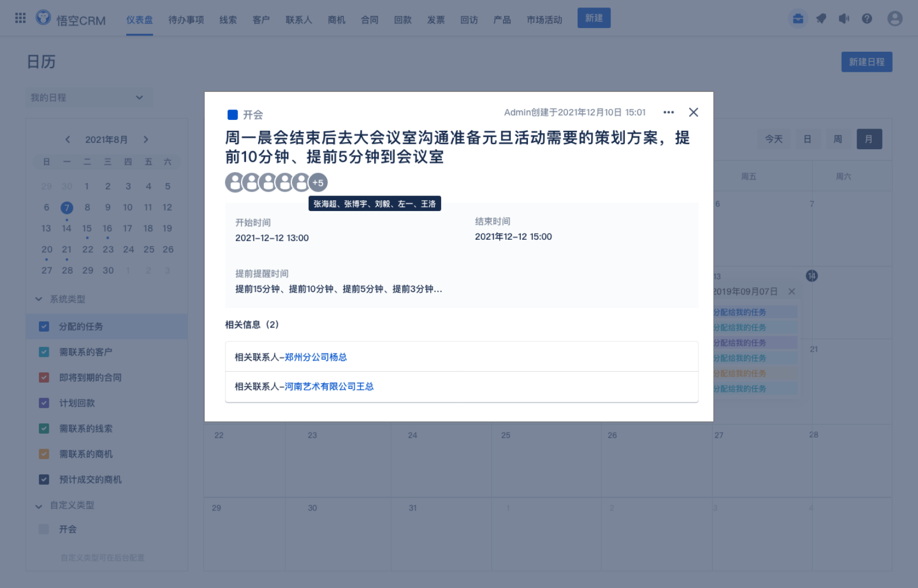918x588 pixels.
Task: Open contact link 河南艺术有限公司王总
Action: [x=329, y=386]
